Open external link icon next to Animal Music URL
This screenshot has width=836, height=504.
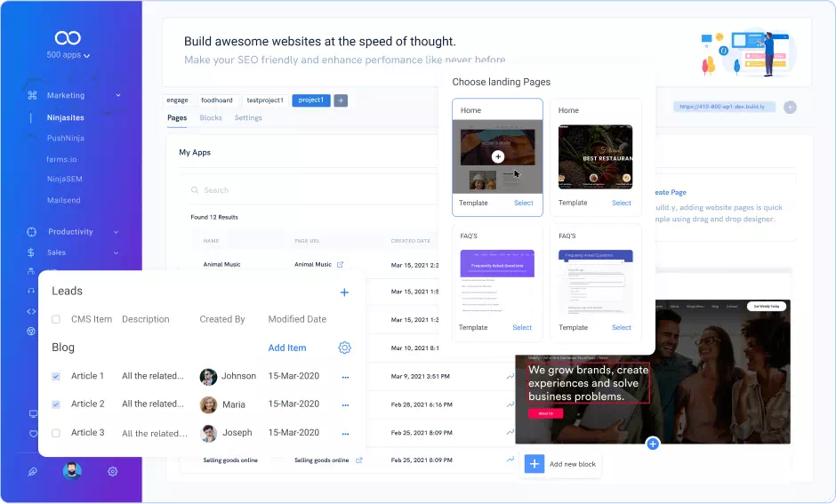340,264
